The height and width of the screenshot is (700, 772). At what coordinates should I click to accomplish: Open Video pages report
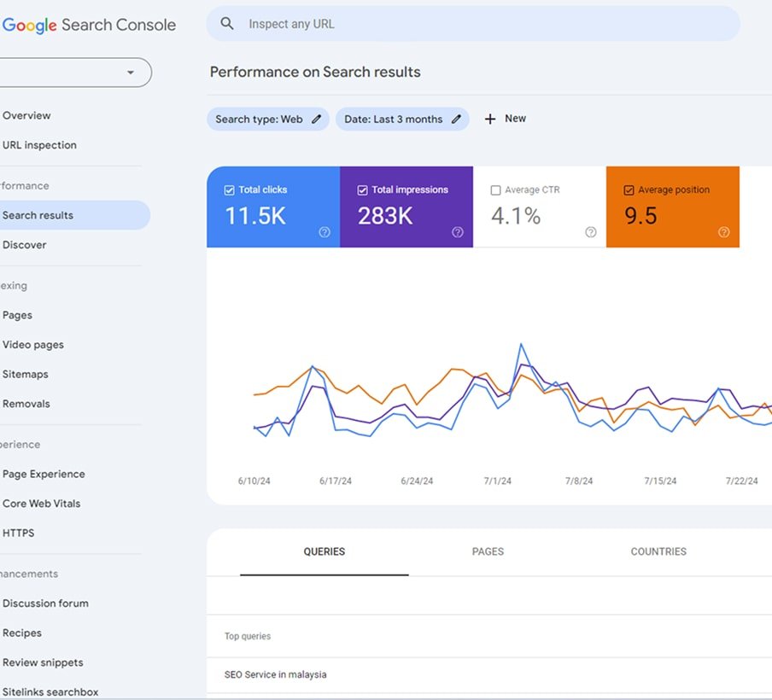coord(33,345)
